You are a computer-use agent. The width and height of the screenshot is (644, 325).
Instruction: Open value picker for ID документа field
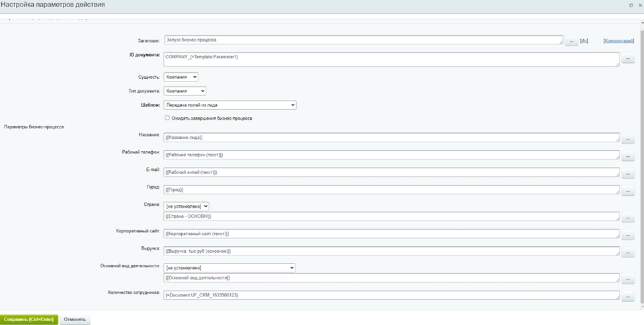pos(627,60)
